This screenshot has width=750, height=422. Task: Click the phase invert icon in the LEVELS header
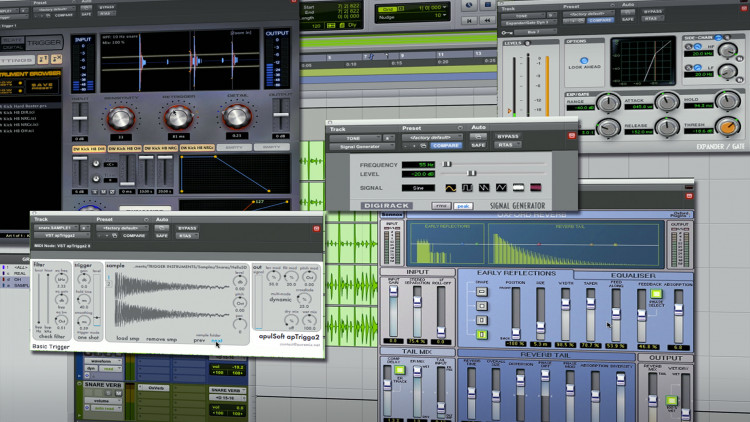[528, 43]
